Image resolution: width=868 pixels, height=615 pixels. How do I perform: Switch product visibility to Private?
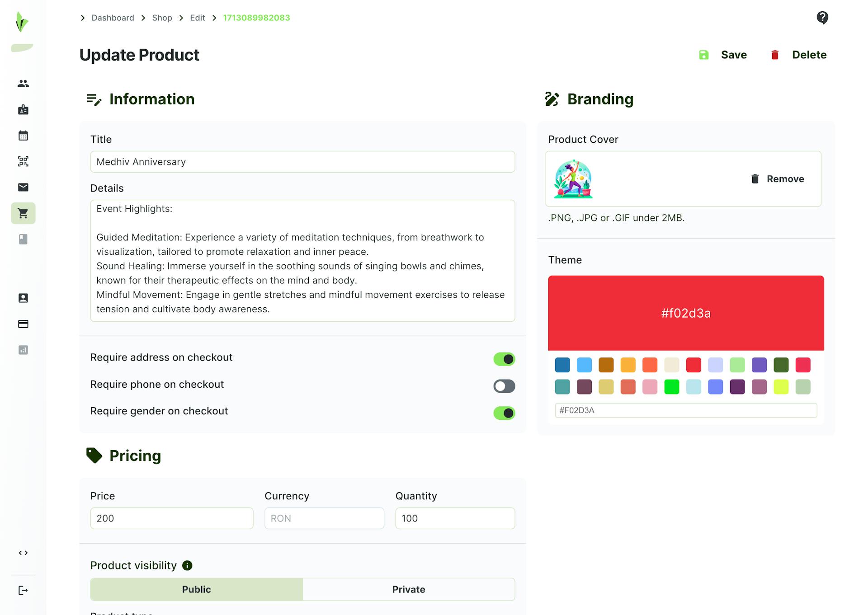(x=408, y=589)
